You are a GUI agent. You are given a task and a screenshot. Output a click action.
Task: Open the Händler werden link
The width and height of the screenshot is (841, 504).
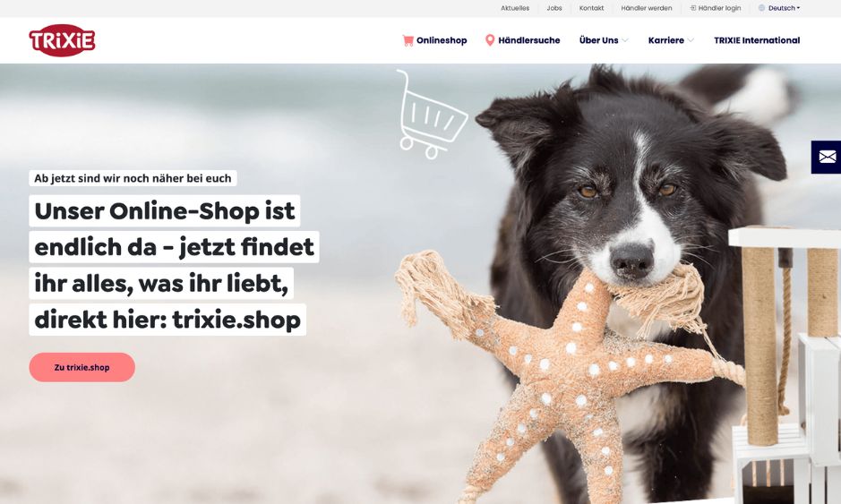[647, 8]
